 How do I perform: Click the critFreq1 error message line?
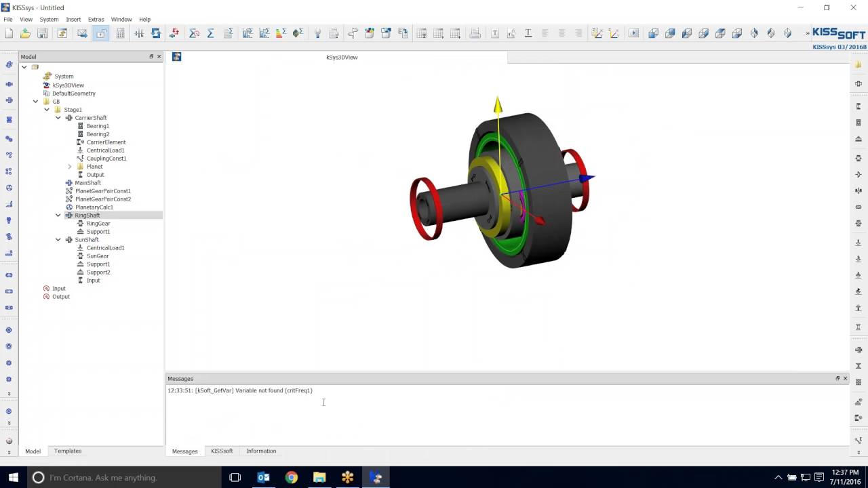pyautogui.click(x=240, y=390)
